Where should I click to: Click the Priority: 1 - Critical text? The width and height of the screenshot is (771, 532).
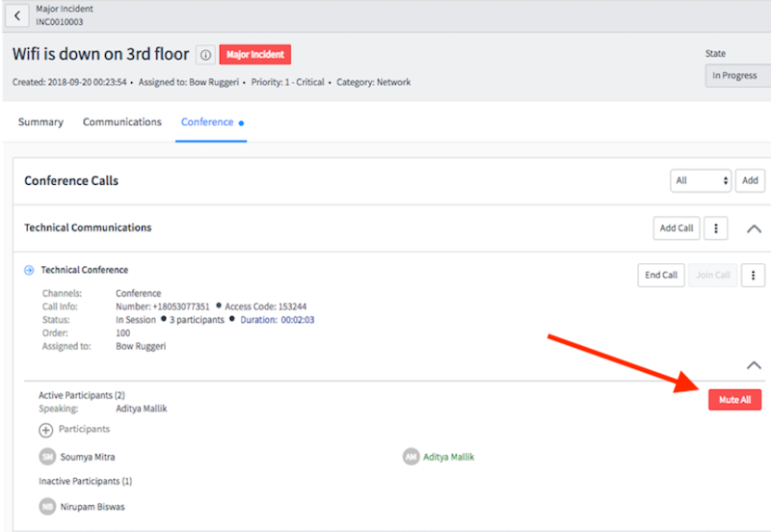point(287,82)
